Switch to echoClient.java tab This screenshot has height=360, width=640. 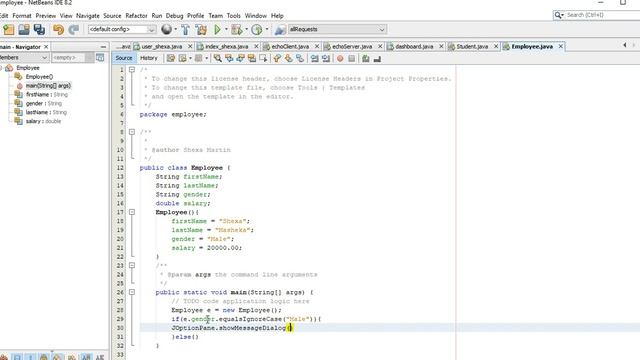pos(290,47)
